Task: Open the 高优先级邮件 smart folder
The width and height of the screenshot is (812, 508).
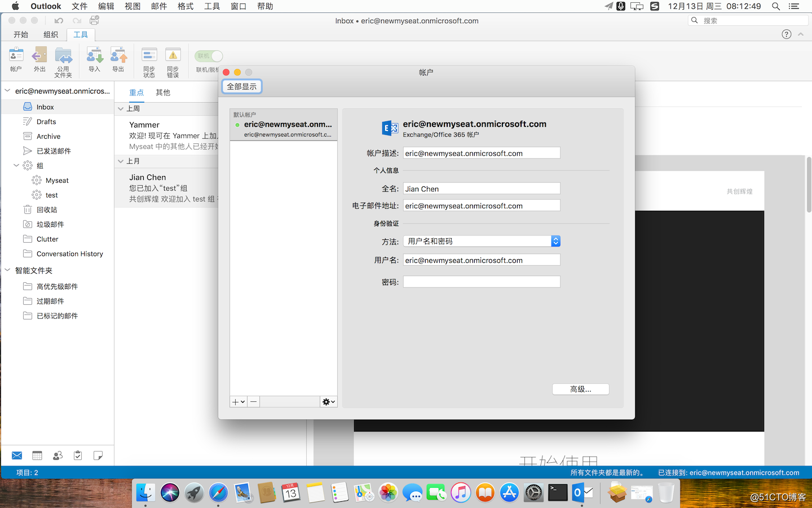Action: 57,286
